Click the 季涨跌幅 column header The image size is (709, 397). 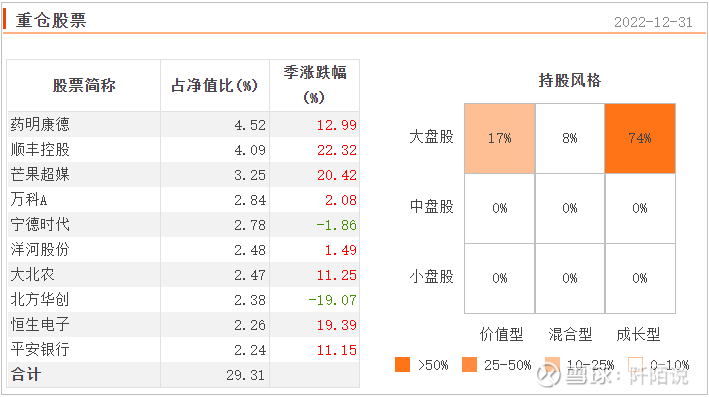click(315, 72)
